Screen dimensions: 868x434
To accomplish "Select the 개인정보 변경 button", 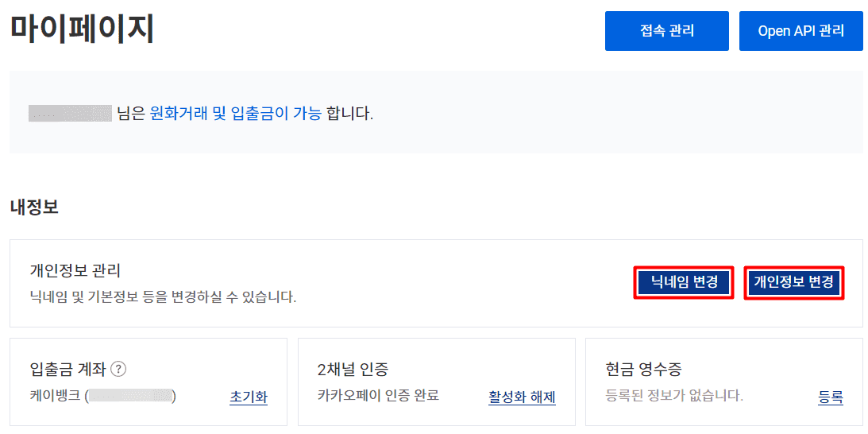I will click(793, 282).
